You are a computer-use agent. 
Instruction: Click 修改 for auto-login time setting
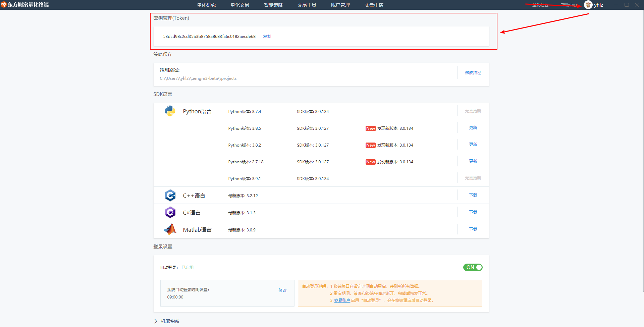[283, 290]
